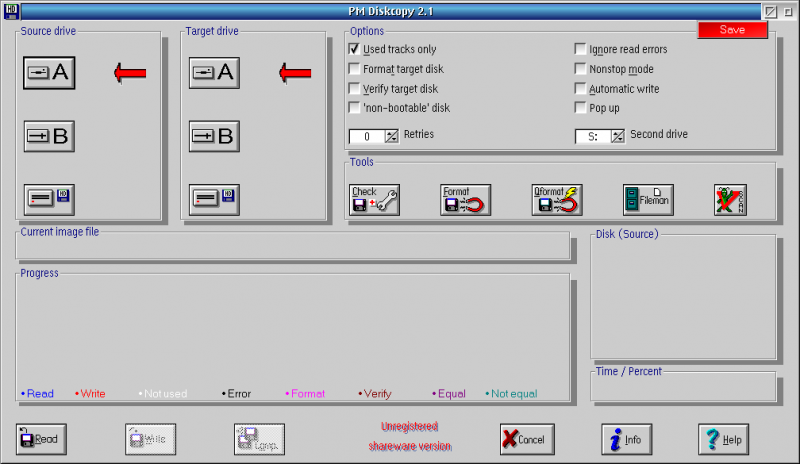Launch the Fileman tool
This screenshot has height=464, width=800.
[648, 200]
